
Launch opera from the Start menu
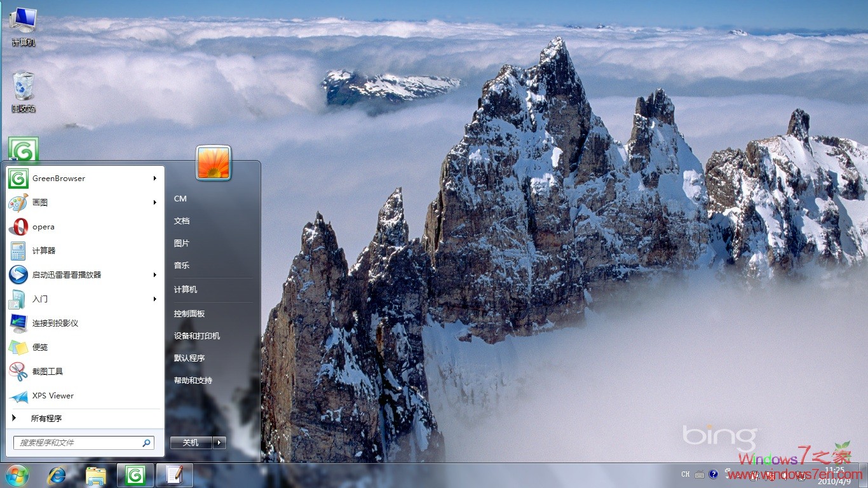click(84, 227)
